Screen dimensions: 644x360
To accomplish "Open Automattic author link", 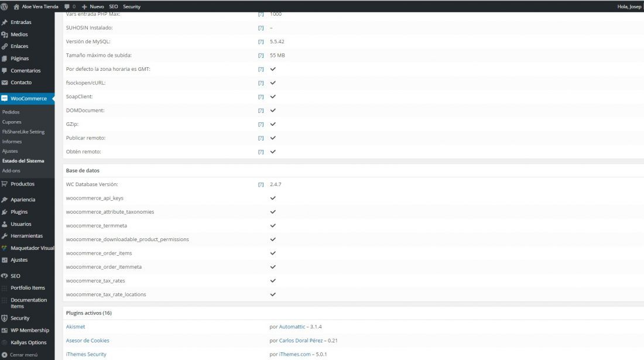I will point(292,327).
